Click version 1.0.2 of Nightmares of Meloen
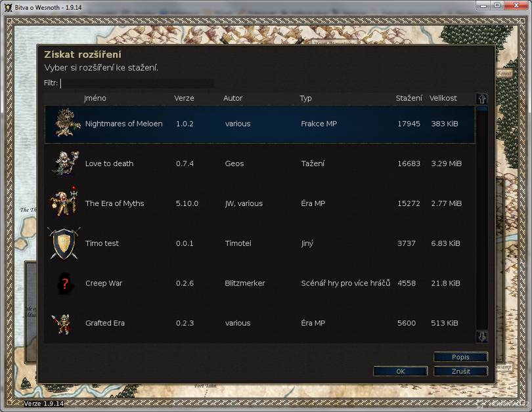 pyautogui.click(x=185, y=124)
